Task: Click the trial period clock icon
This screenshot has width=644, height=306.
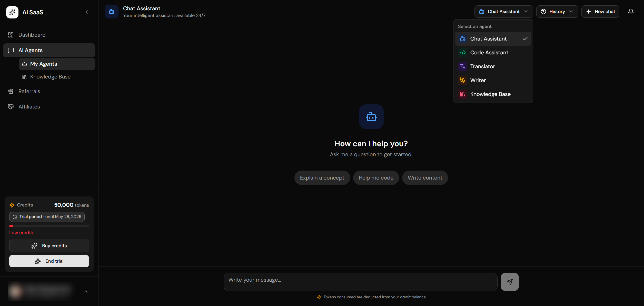Action: pos(15,217)
